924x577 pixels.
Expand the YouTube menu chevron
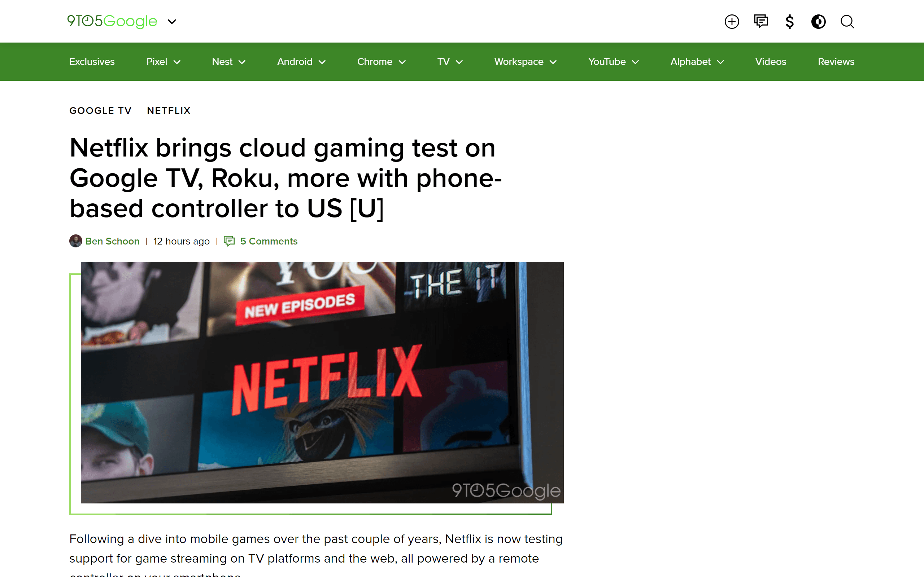pyautogui.click(x=636, y=62)
